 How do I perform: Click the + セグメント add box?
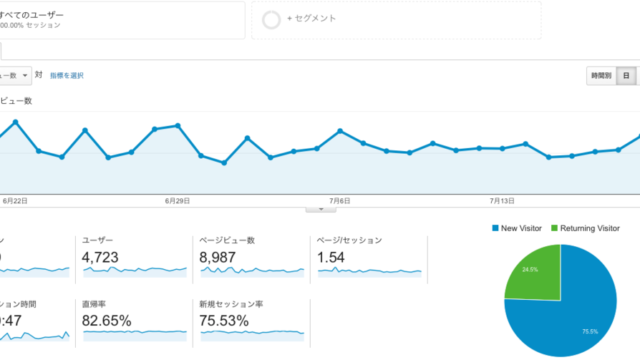(x=396, y=20)
